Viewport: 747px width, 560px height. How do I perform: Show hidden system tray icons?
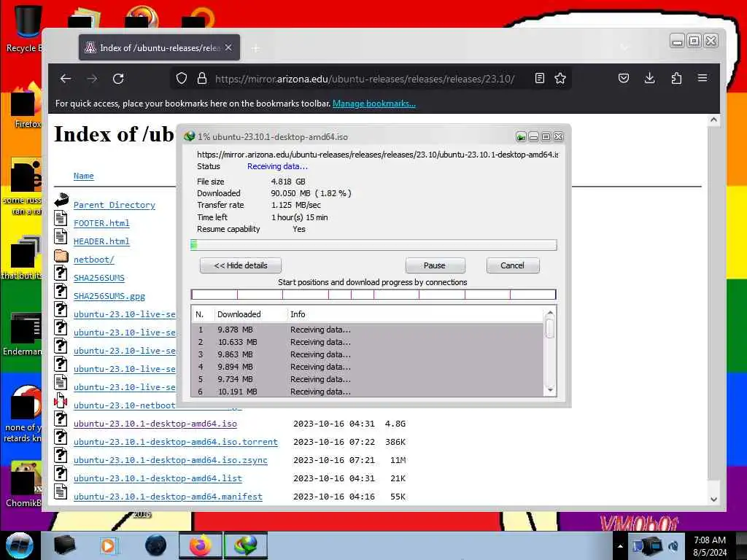(x=620, y=546)
